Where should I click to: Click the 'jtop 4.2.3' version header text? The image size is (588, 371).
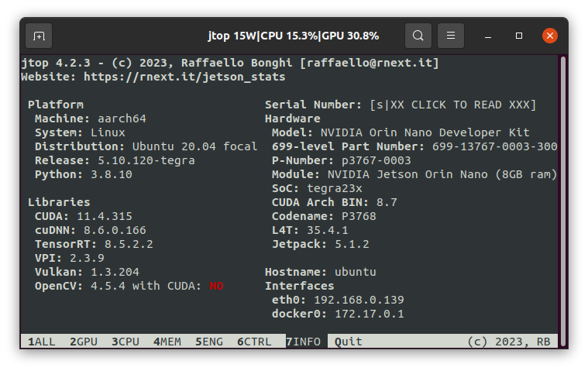pos(56,63)
